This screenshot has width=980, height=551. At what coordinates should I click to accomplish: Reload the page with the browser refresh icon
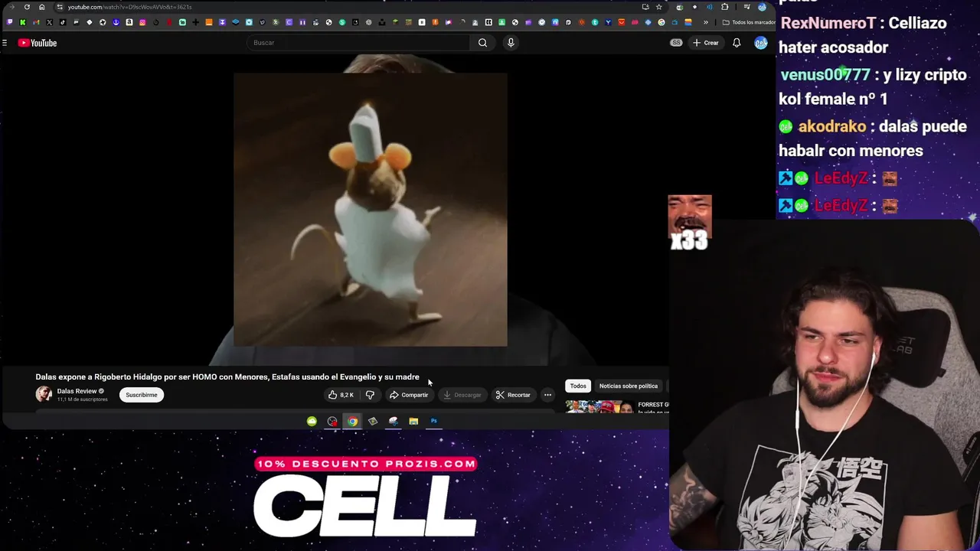[27, 7]
